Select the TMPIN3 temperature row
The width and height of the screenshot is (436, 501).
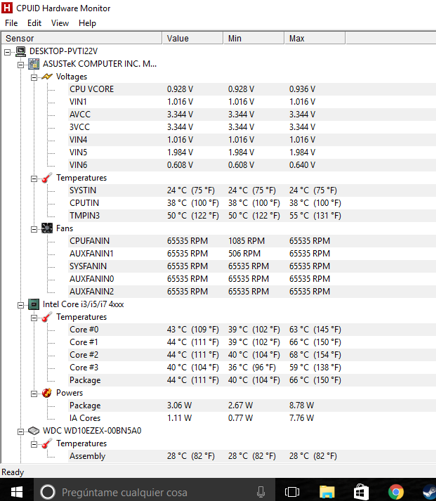[252, 216]
